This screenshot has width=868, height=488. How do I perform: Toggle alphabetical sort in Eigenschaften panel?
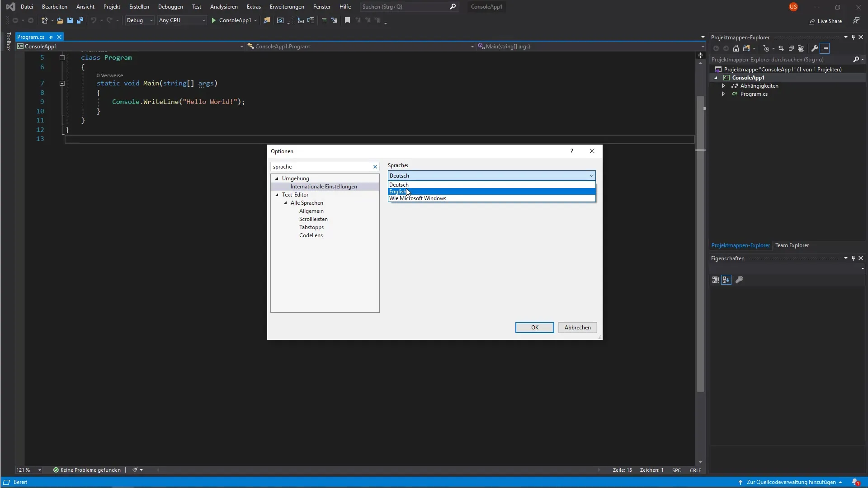click(726, 280)
